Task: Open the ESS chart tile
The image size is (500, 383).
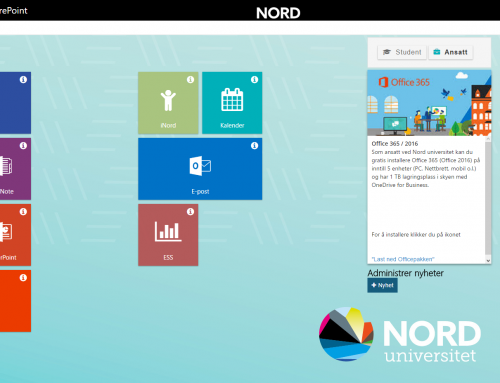Action: 168,235
